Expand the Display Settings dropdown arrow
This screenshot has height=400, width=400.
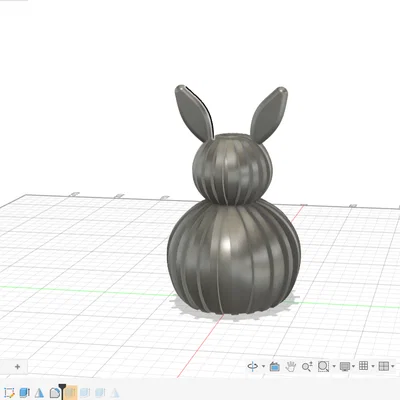pyautogui.click(x=353, y=366)
